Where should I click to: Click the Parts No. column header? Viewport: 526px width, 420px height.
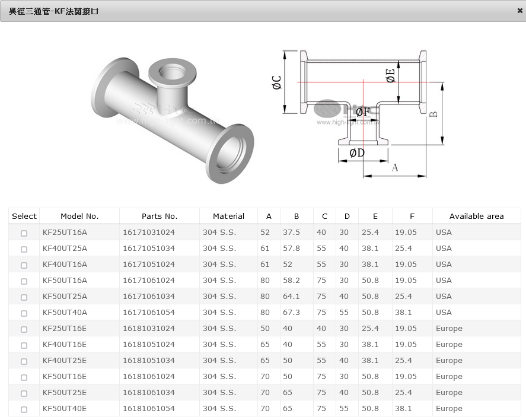coord(160,217)
